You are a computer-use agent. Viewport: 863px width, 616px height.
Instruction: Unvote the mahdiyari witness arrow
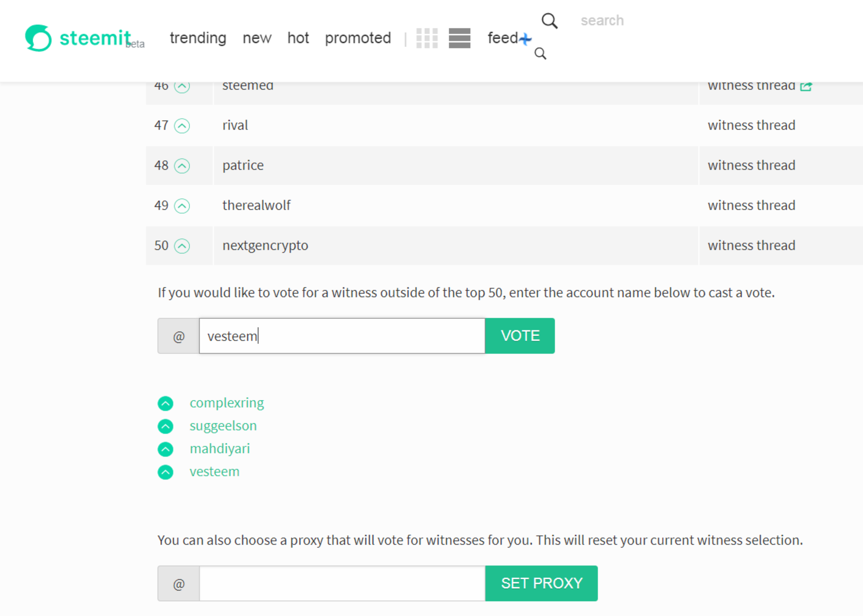click(165, 449)
